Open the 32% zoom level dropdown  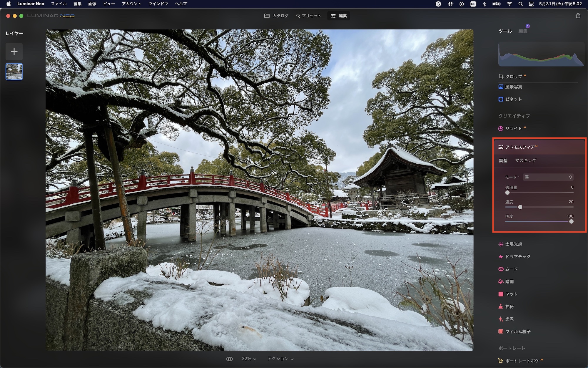point(249,359)
